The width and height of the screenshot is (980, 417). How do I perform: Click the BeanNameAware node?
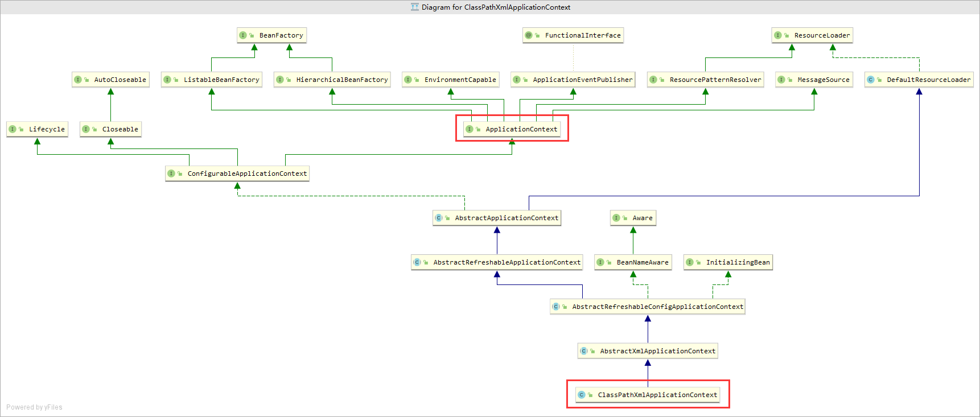tap(633, 262)
